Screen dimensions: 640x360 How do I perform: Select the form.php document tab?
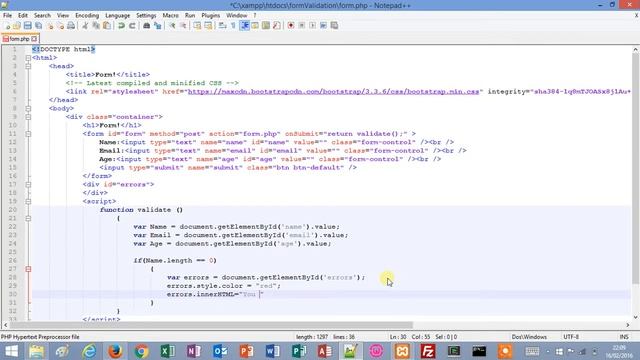20,39
